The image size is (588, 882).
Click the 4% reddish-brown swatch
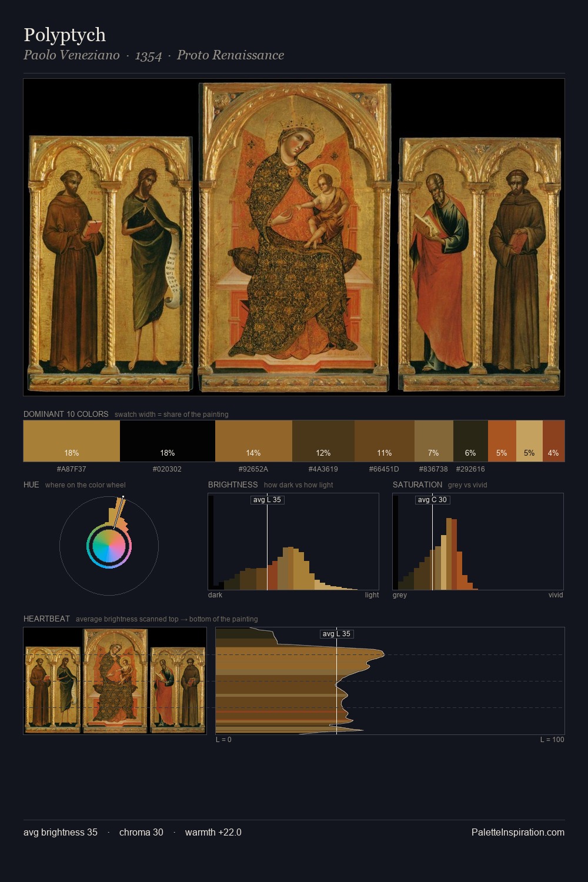tap(553, 441)
